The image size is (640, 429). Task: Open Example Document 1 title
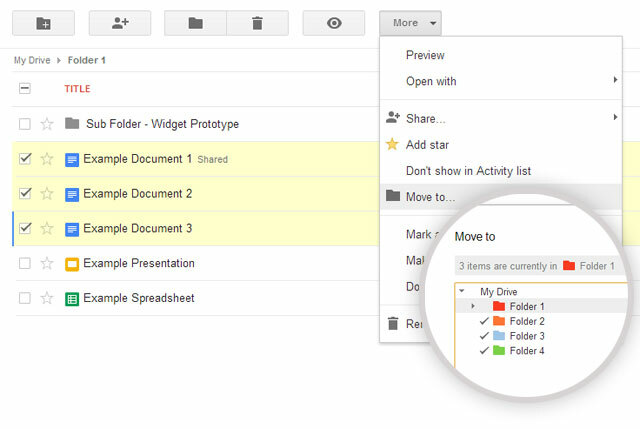[138, 159]
